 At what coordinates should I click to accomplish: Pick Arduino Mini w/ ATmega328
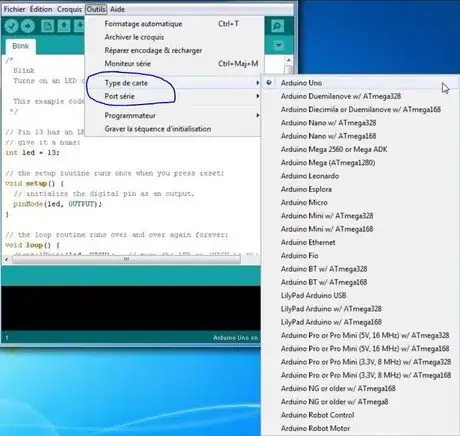coord(360,216)
